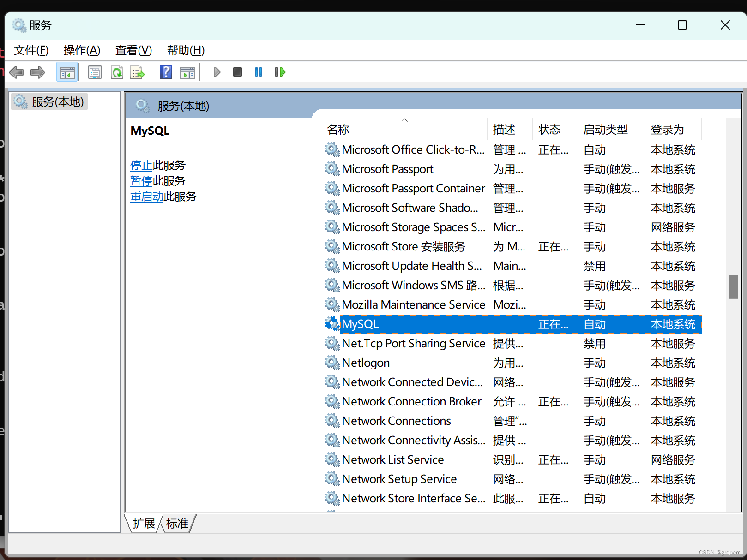Toggle the show/hide console tree icon
Screen dimensions: 747x560
[x=67, y=72]
